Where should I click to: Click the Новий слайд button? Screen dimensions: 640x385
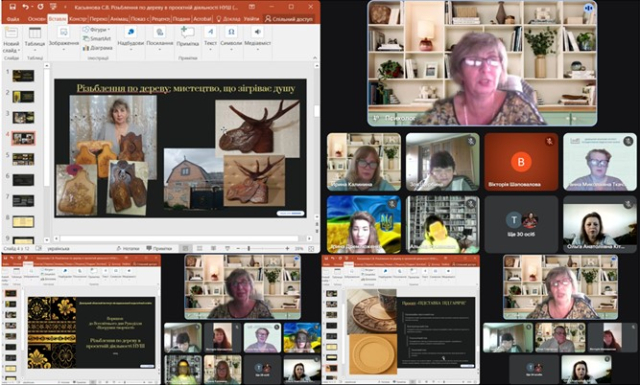tap(11, 40)
